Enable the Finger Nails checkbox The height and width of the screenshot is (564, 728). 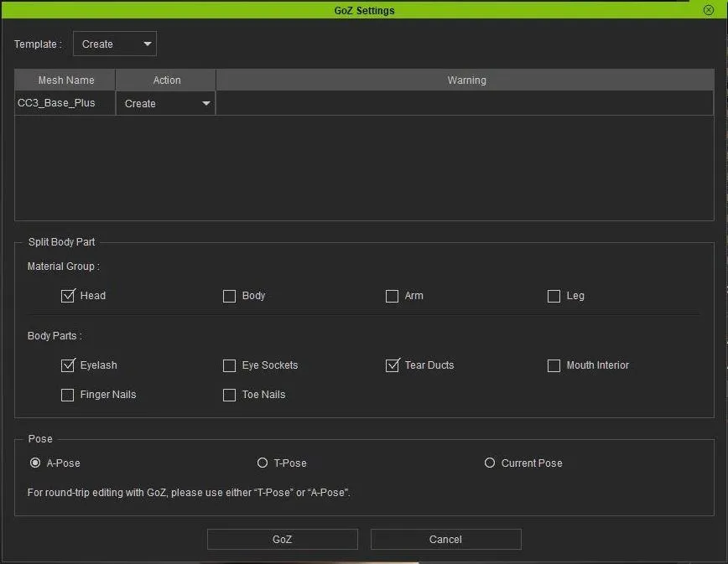[x=68, y=395]
